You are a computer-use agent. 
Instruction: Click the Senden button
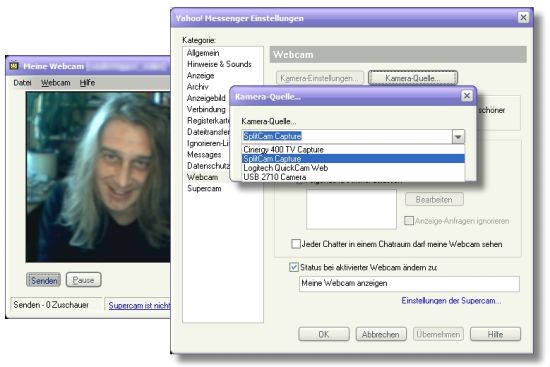coord(43,280)
